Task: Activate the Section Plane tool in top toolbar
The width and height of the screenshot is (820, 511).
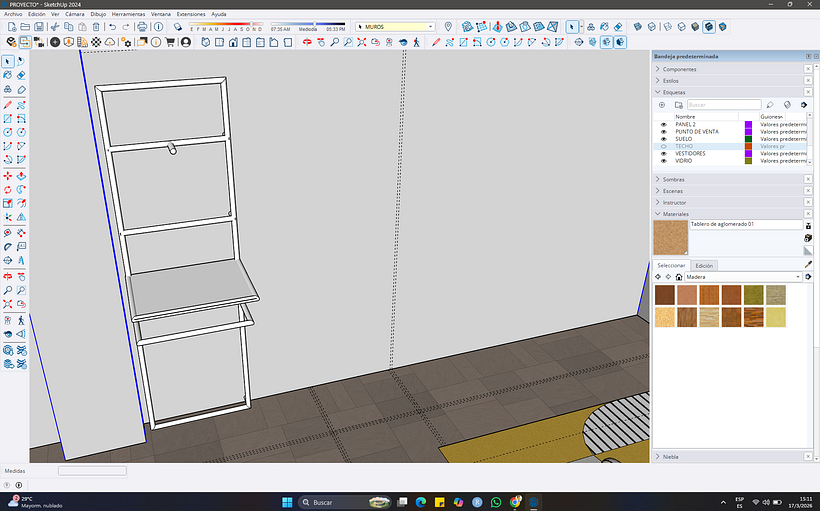Action: click(x=579, y=42)
